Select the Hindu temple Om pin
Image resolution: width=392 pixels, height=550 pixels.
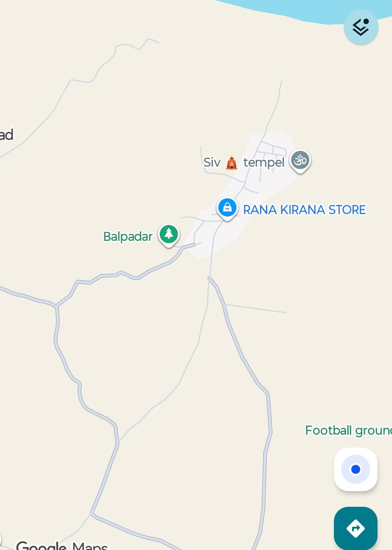coord(300,161)
